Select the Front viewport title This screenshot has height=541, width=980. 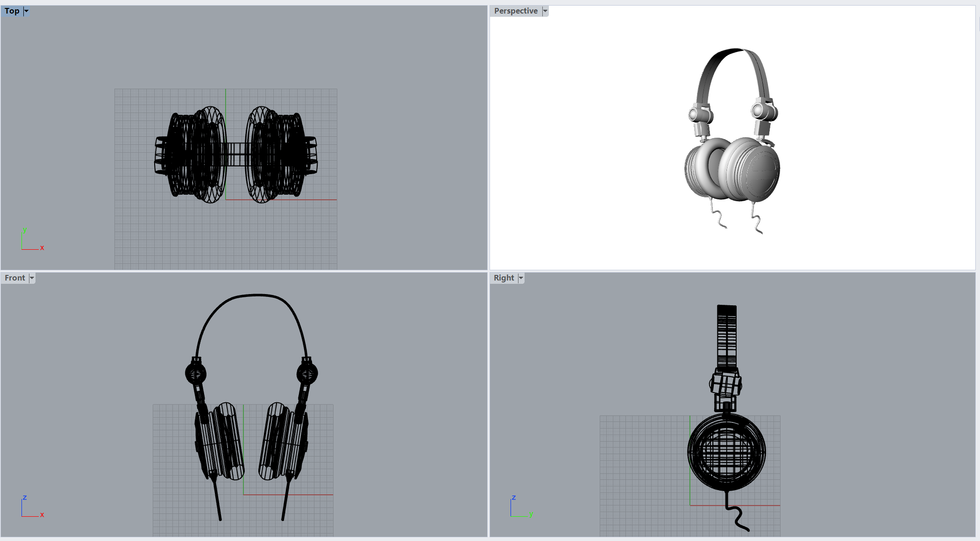[14, 278]
